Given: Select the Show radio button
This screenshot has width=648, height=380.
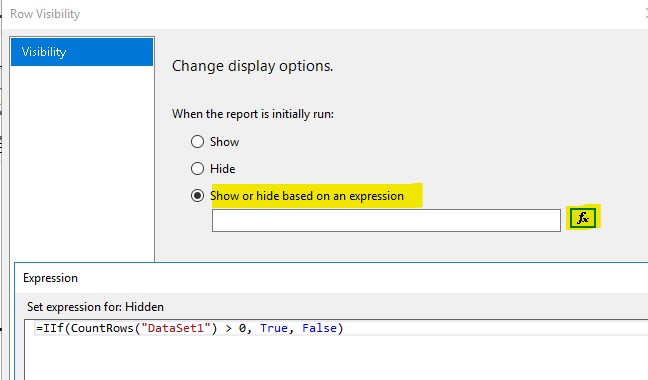Looking at the screenshot, I should 198,142.
